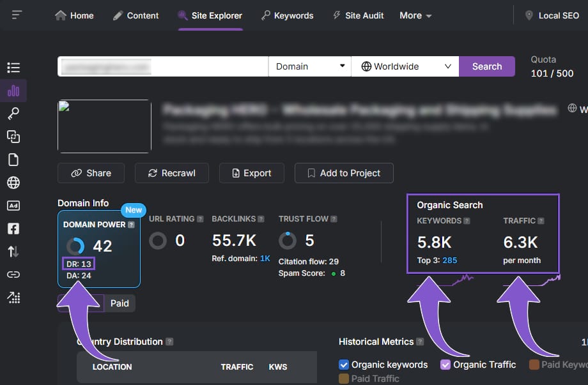This screenshot has width=588, height=385.
Task: Click the TRAFFIC column header in Country Distribution
Action: [237, 367]
